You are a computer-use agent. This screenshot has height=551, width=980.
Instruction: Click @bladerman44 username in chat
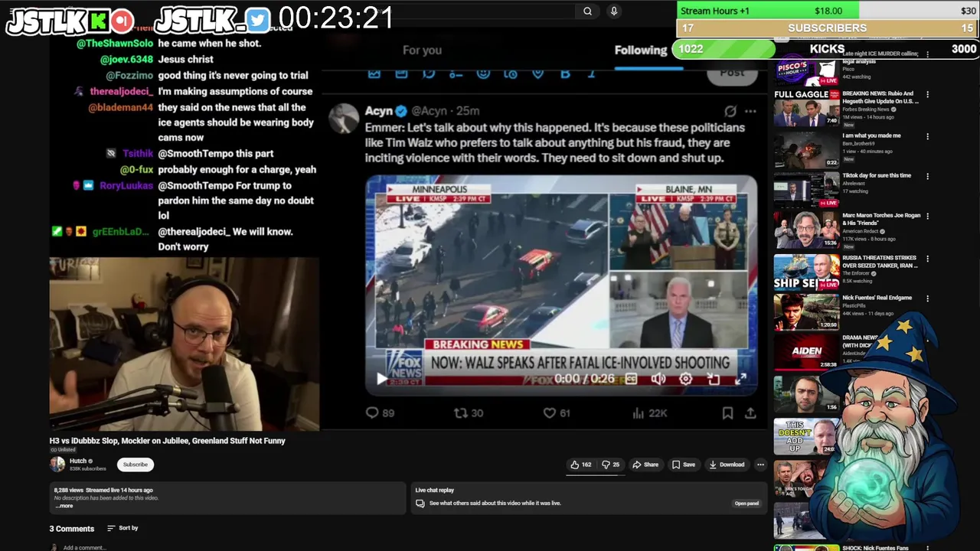121,108
